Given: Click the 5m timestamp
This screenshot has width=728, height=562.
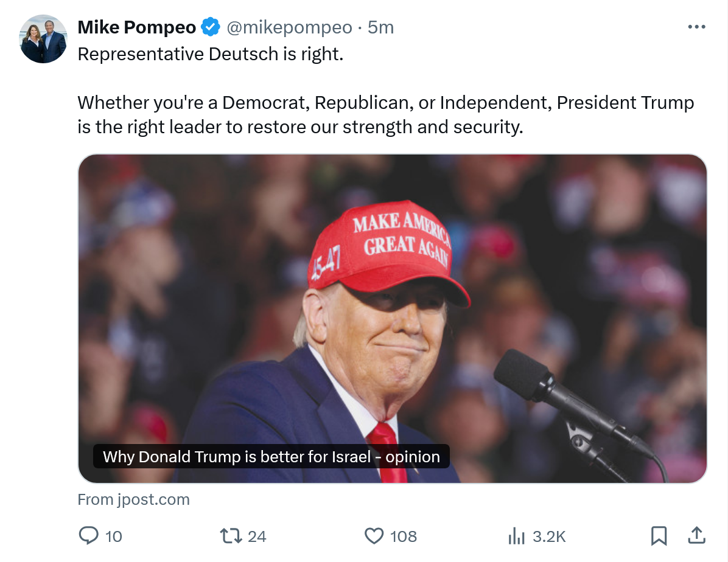Looking at the screenshot, I should tap(381, 27).
